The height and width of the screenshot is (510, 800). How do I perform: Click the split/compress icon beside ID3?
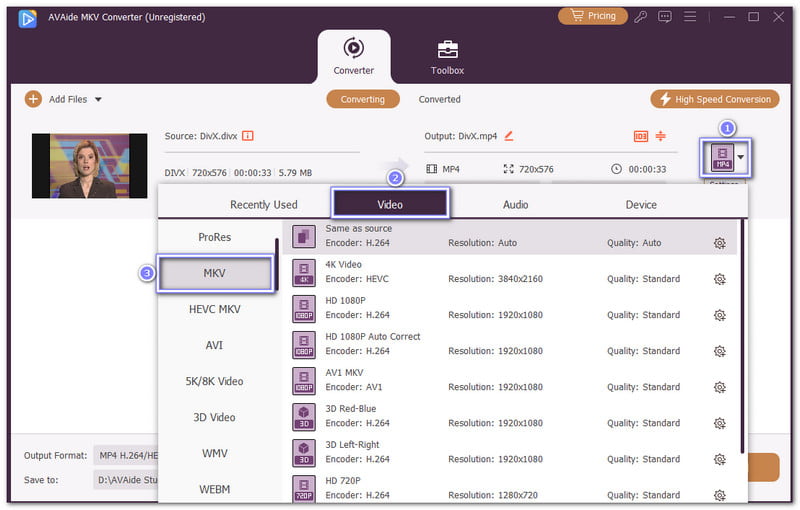tap(661, 136)
